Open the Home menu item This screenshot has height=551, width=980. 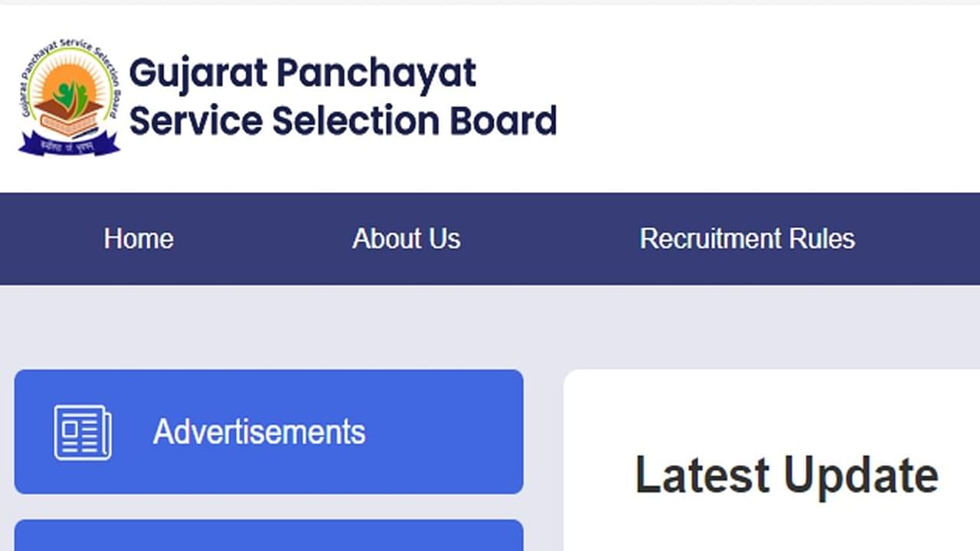click(139, 239)
